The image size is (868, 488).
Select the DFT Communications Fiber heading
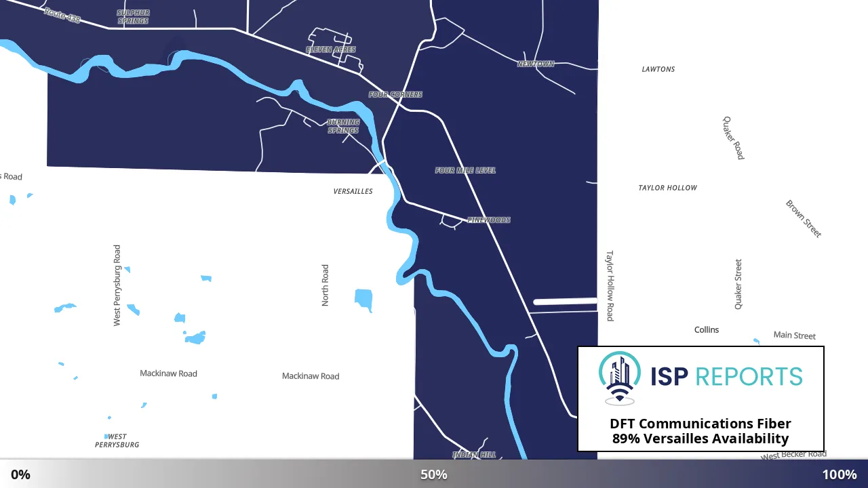(x=701, y=424)
